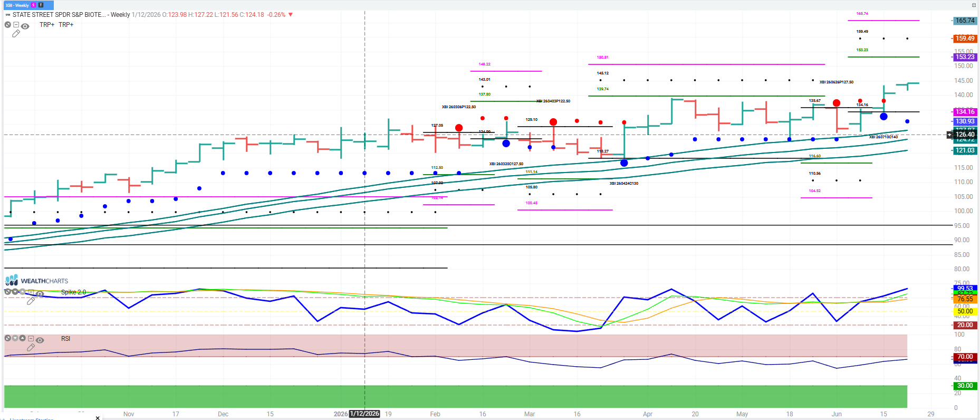Viewport: 980px width, 420px height.
Task: Click the plus icon beside the 126.40 price
Action: click(x=949, y=135)
